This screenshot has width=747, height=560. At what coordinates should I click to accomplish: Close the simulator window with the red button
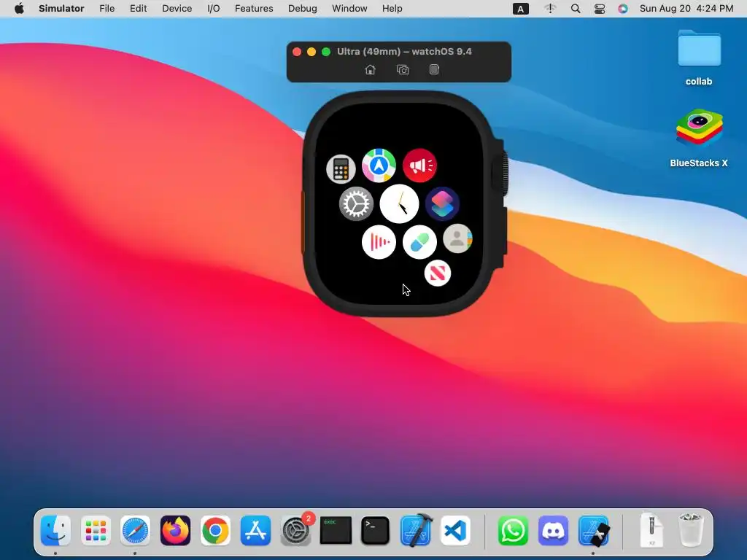click(x=297, y=52)
